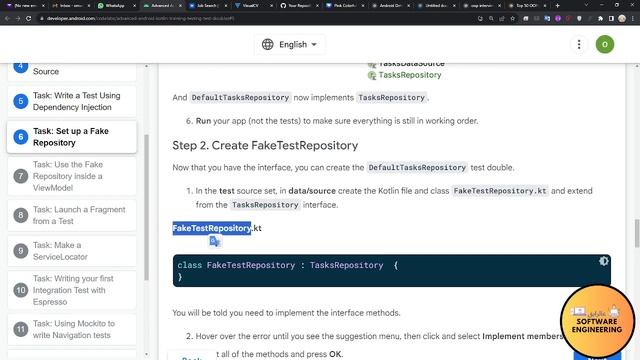The height and width of the screenshot is (360, 640).
Task: Open step 11 Using Mockito to write Navigation tests
Action: click(72, 329)
